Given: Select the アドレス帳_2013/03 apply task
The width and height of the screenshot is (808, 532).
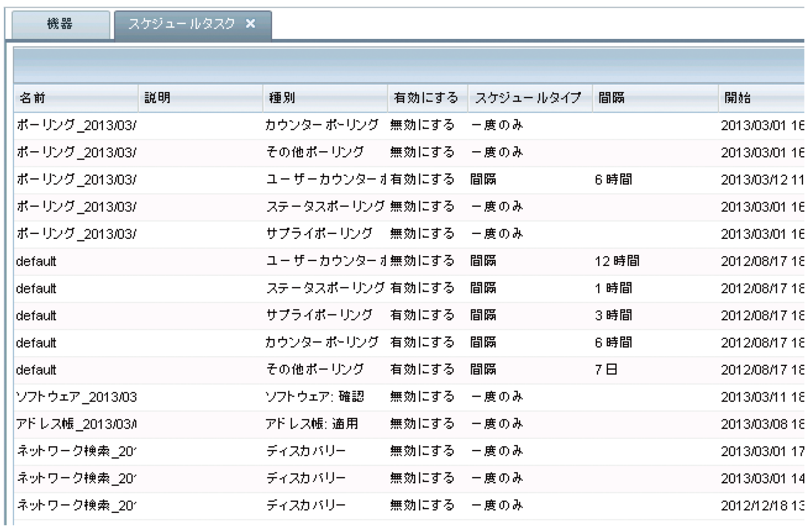Looking at the screenshot, I should [x=197, y=423].
